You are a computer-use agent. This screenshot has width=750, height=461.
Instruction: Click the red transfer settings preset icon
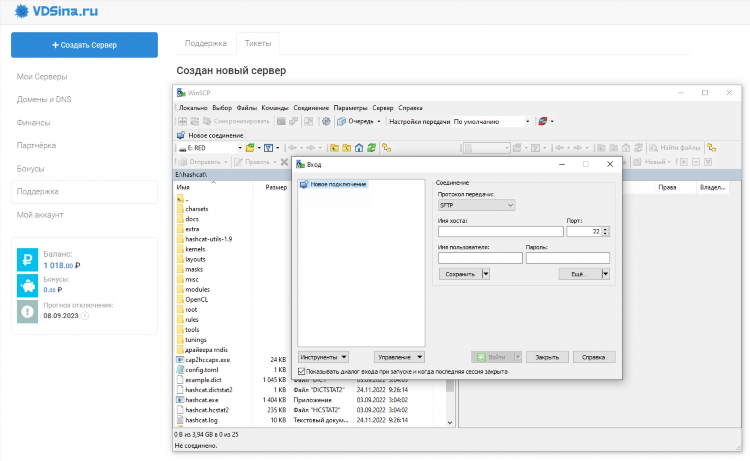[542, 121]
